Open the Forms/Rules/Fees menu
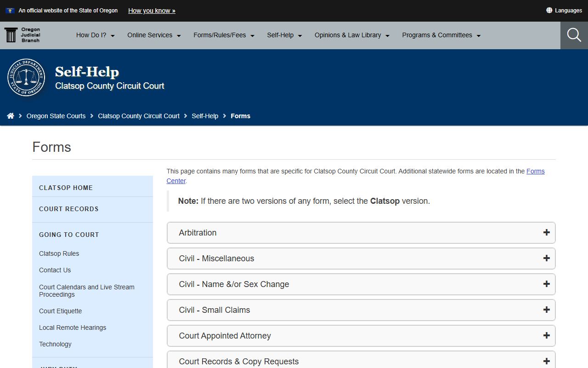588x368 pixels. [x=224, y=35]
